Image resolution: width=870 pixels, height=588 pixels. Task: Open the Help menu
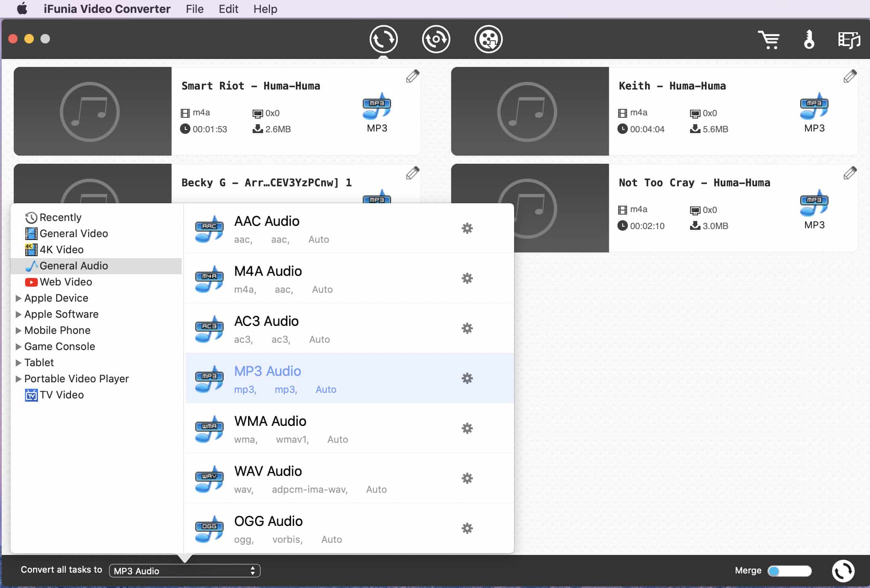(265, 9)
